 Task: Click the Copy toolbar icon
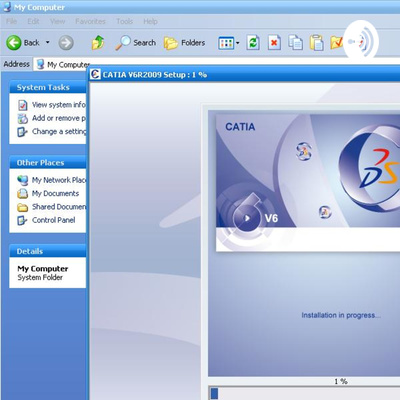tap(295, 43)
